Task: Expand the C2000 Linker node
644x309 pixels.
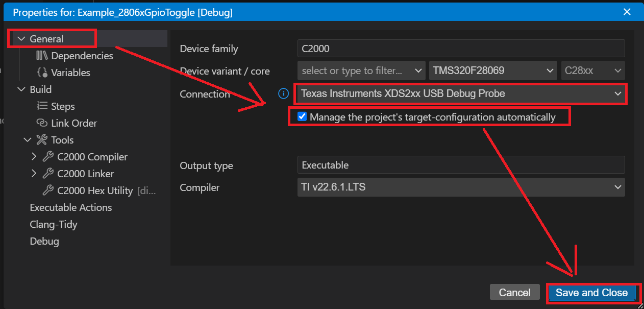Action: 34,174
